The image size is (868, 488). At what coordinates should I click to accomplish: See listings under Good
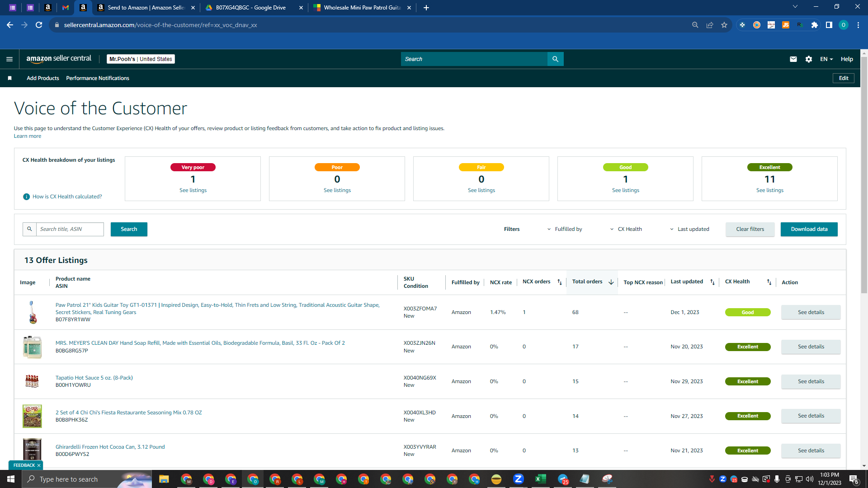(x=626, y=190)
